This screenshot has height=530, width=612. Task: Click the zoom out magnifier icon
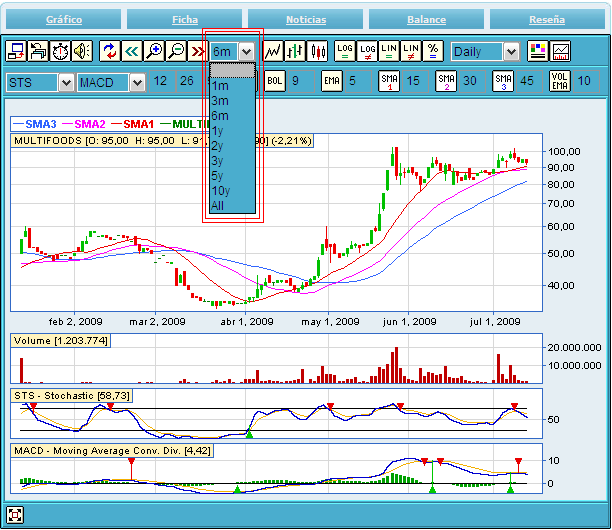click(x=177, y=51)
